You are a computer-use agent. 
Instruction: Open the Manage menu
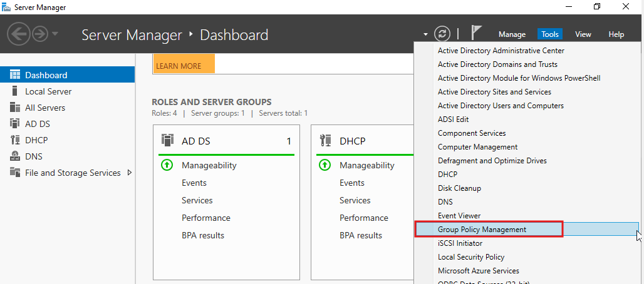click(512, 34)
